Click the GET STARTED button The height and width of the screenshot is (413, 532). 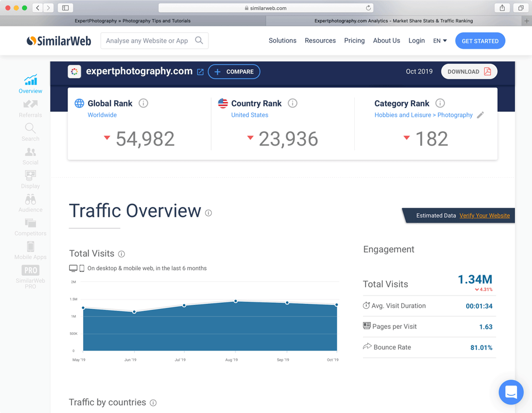coord(480,40)
